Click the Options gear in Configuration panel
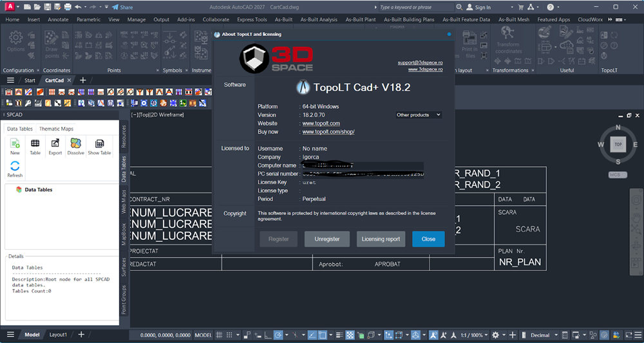Viewport: 644px width, 343px height. click(x=15, y=38)
